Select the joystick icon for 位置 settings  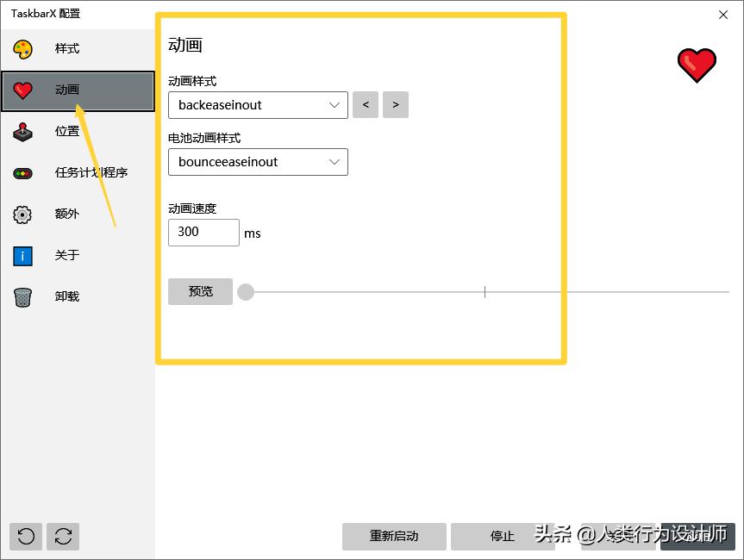click(x=22, y=131)
